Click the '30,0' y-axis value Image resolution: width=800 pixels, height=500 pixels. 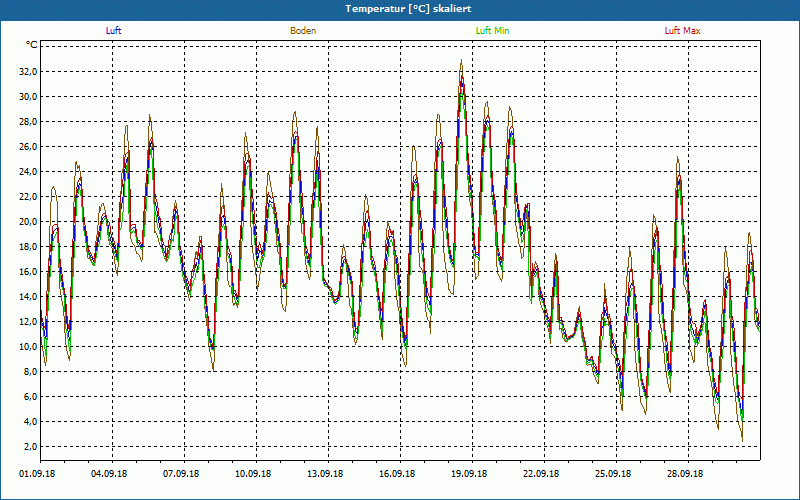[x=29, y=96]
